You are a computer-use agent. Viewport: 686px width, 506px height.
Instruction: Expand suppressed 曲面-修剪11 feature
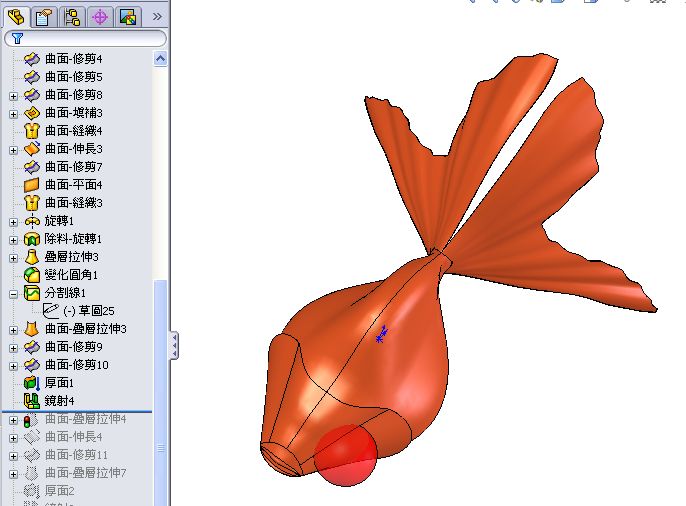coord(14,456)
